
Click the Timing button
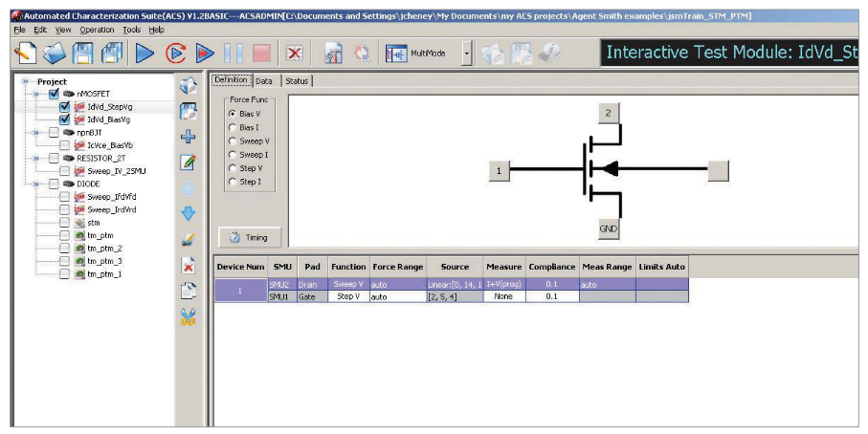(x=249, y=237)
